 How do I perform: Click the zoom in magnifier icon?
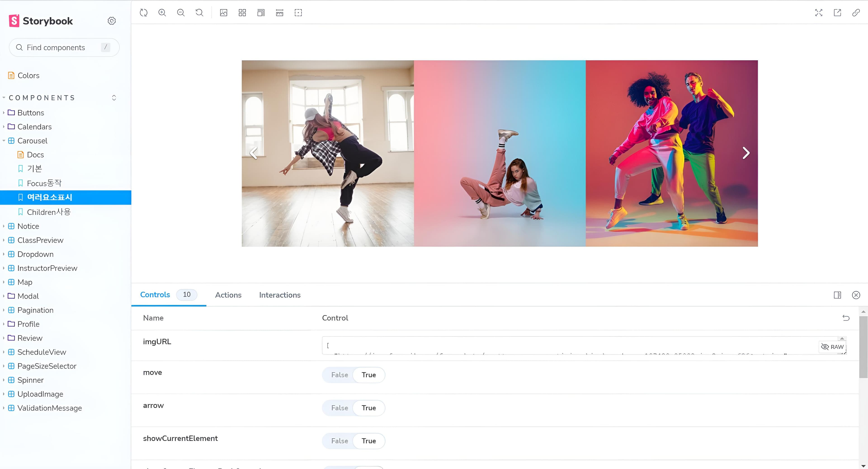click(162, 13)
